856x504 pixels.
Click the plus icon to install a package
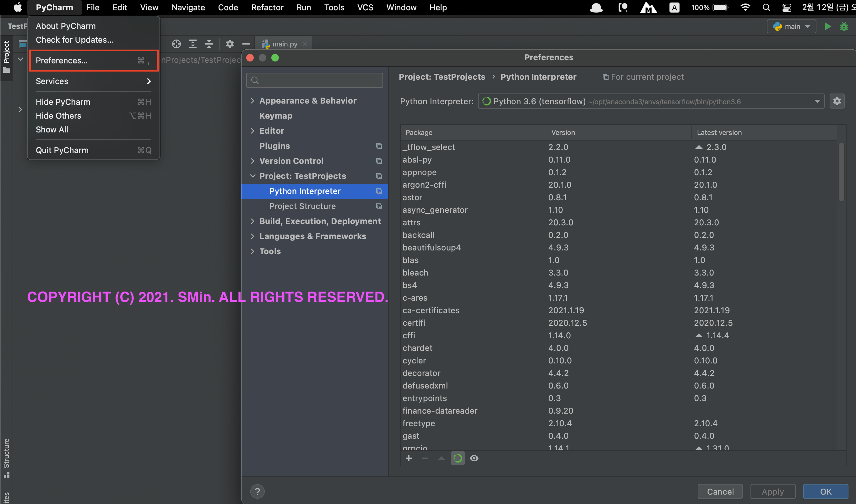click(409, 458)
